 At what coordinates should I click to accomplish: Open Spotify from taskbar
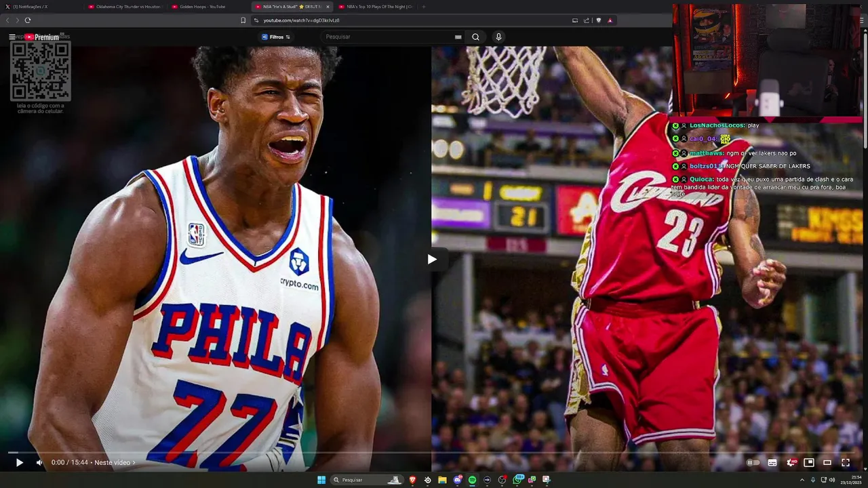[x=472, y=480]
